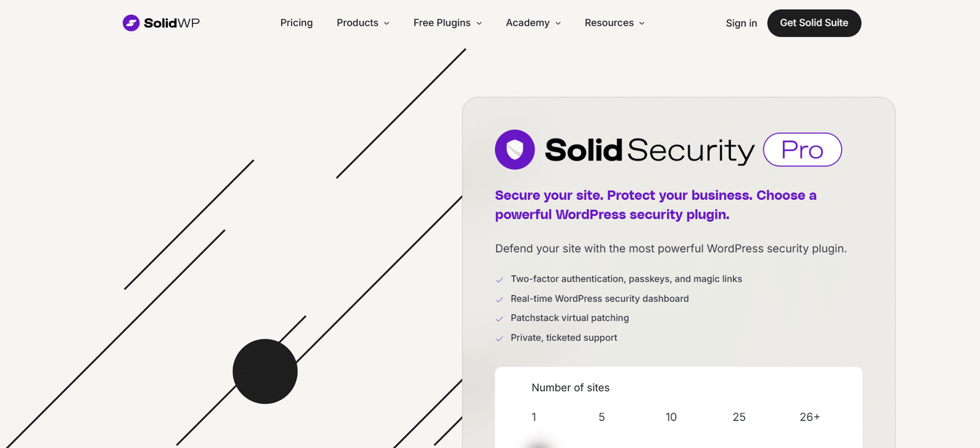The height and width of the screenshot is (448, 980).
Task: Click the Sign in link
Action: click(741, 23)
